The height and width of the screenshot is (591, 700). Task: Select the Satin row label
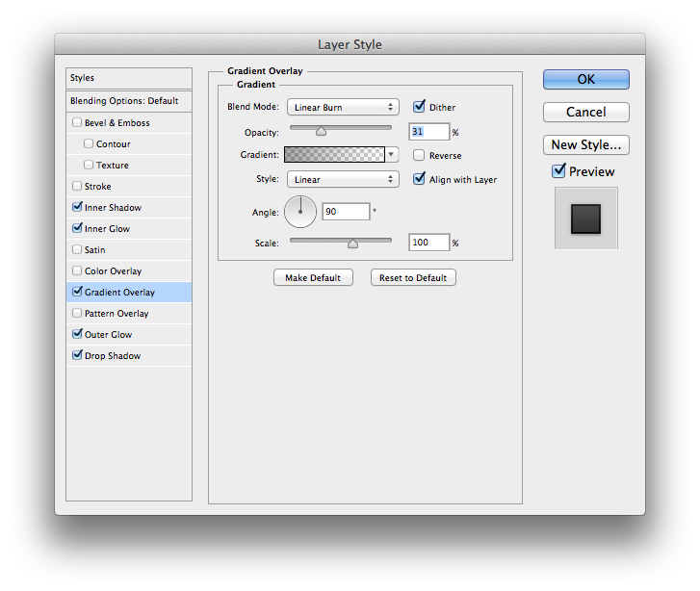(x=95, y=250)
